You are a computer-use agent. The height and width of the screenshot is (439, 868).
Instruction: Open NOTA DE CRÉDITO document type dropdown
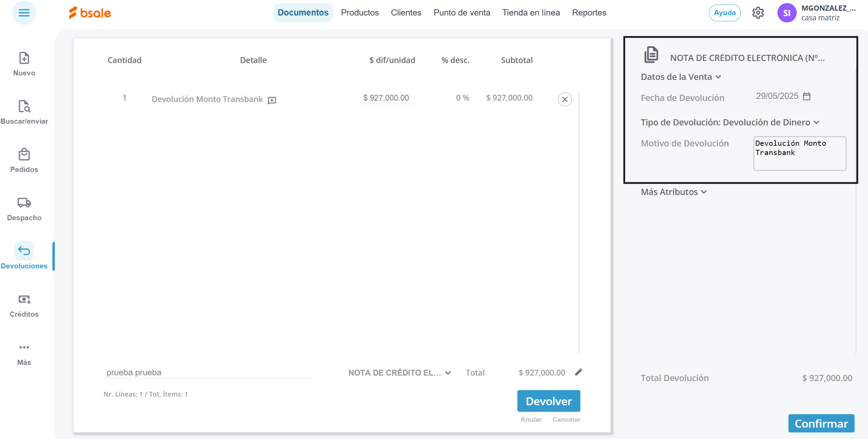click(400, 373)
